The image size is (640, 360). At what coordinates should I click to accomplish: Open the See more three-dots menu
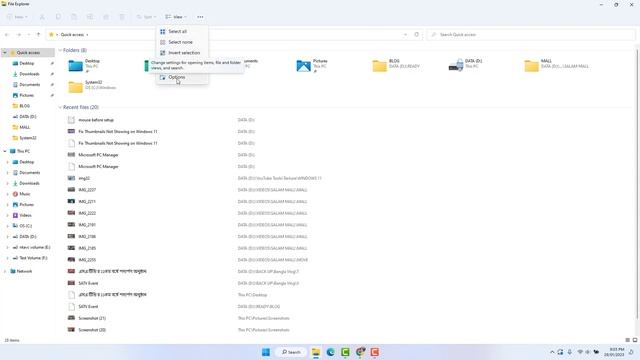200,17
